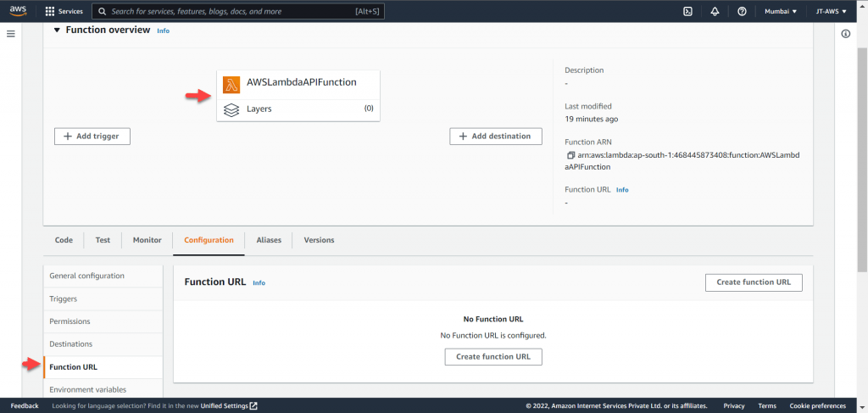
Task: Switch to the Code tab
Action: tap(64, 240)
